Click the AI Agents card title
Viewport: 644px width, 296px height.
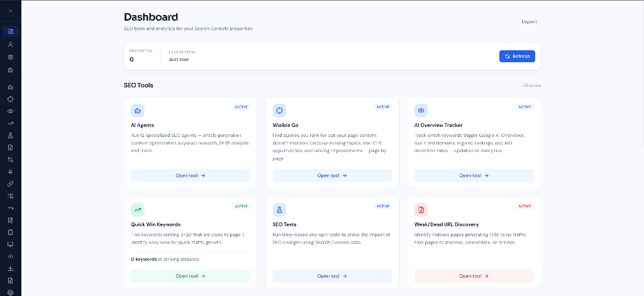tap(143, 125)
